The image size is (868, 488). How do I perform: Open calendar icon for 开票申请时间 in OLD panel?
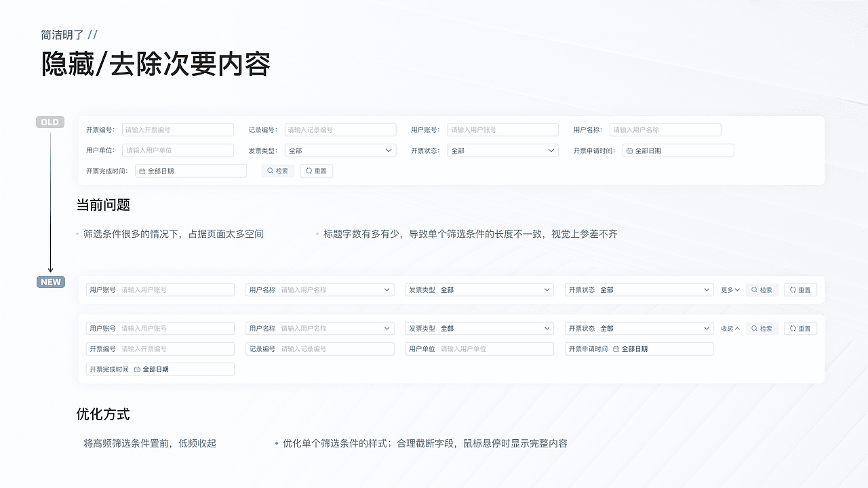tap(629, 150)
